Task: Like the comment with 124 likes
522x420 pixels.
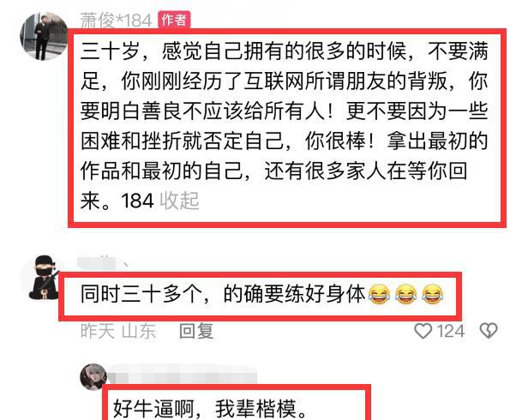Action: (423, 331)
